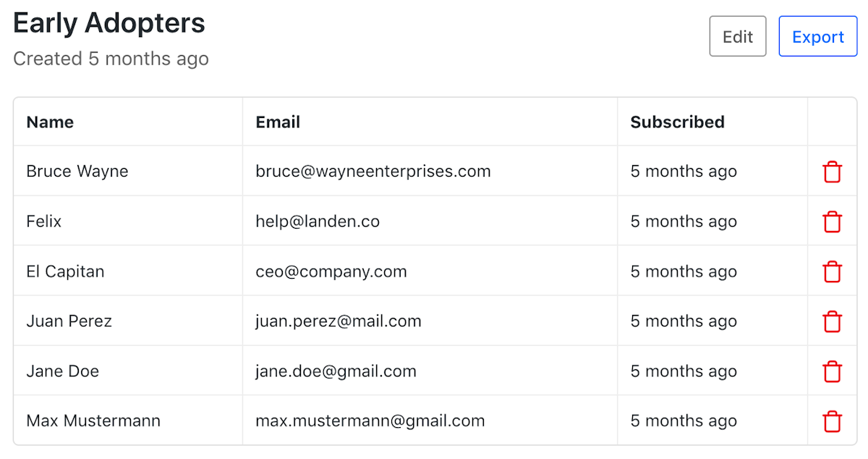Viewport: 868px width, 459px height.
Task: Select jane.doe@gmail.com address
Action: pyautogui.click(x=336, y=371)
